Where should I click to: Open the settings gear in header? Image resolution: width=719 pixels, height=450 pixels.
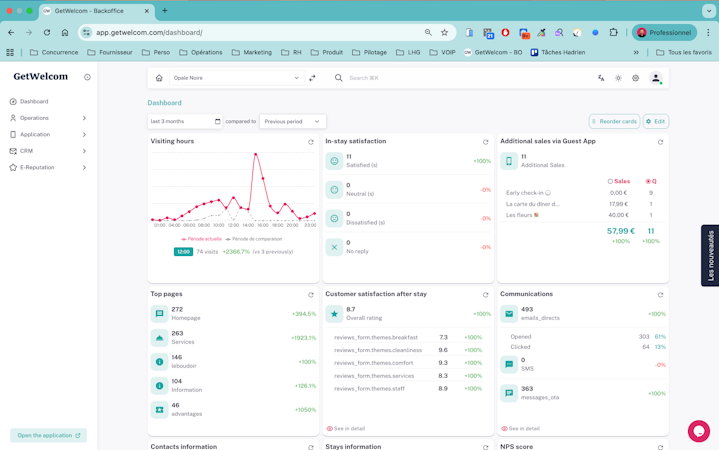click(x=636, y=78)
